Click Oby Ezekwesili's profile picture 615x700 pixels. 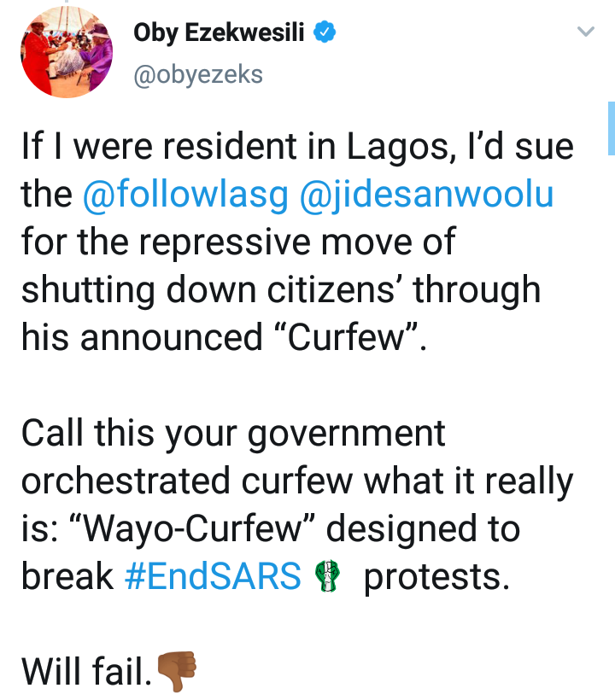67,52
